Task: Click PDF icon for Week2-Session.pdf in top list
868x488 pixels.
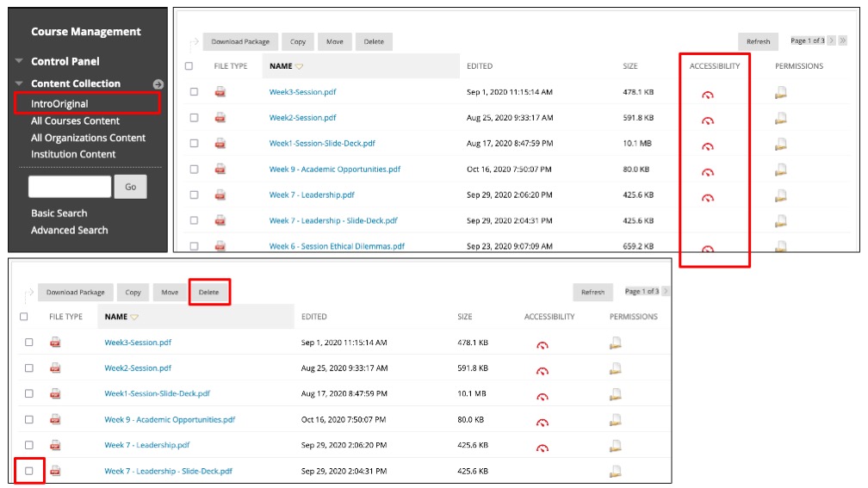Action: 220,117
